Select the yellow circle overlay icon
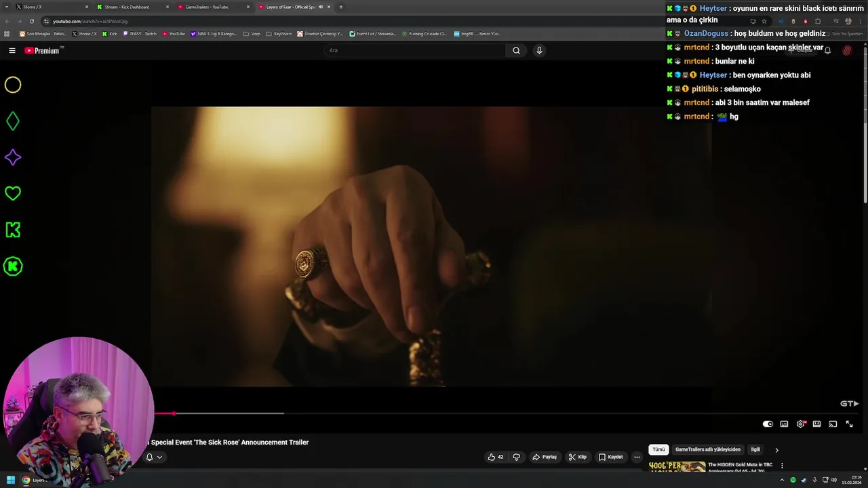This screenshot has height=488, width=868. click(x=13, y=85)
